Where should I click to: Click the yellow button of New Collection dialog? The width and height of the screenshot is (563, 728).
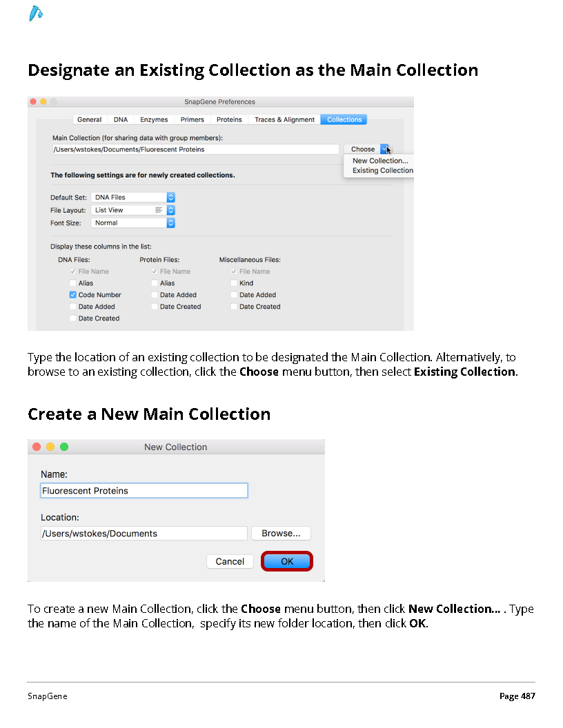[50, 447]
